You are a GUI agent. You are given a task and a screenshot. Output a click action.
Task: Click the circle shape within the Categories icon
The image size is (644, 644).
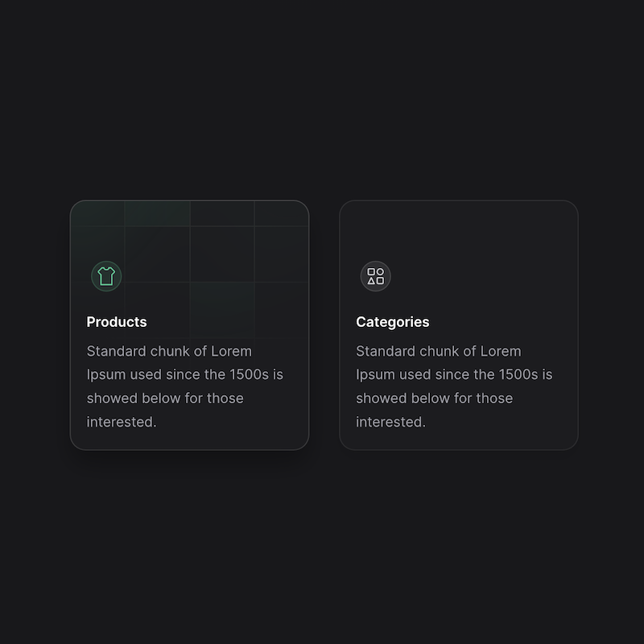pyautogui.click(x=381, y=271)
